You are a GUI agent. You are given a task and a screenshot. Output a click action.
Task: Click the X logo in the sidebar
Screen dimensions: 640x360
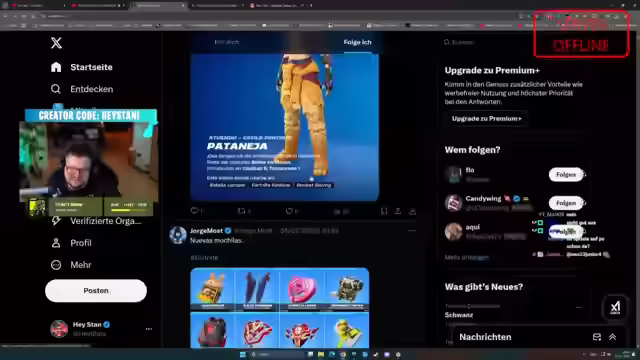[56, 43]
